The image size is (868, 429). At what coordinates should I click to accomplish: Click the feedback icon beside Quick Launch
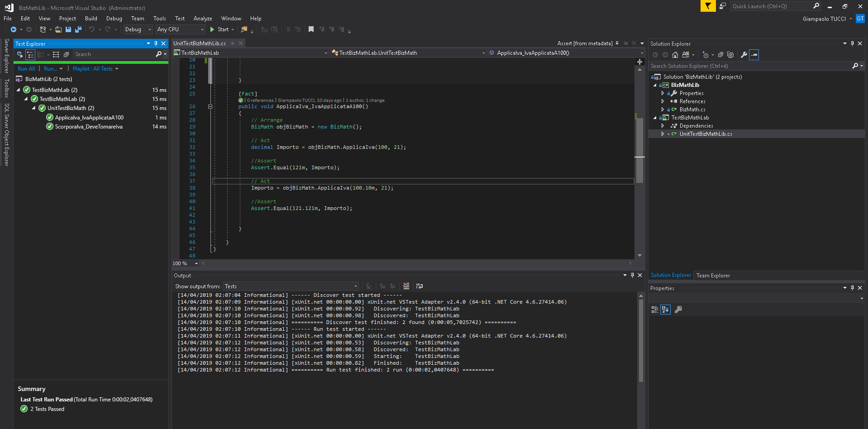(723, 6)
